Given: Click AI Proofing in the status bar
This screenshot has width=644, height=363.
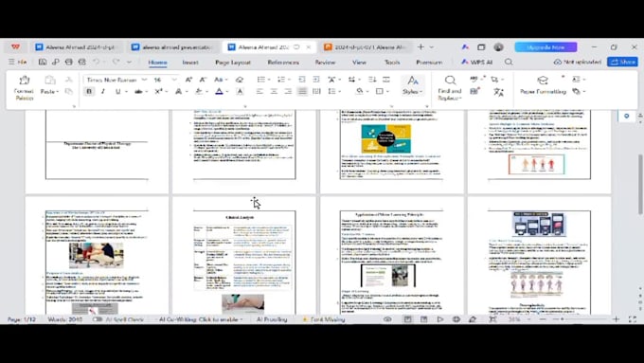Looking at the screenshot, I should [272, 319].
